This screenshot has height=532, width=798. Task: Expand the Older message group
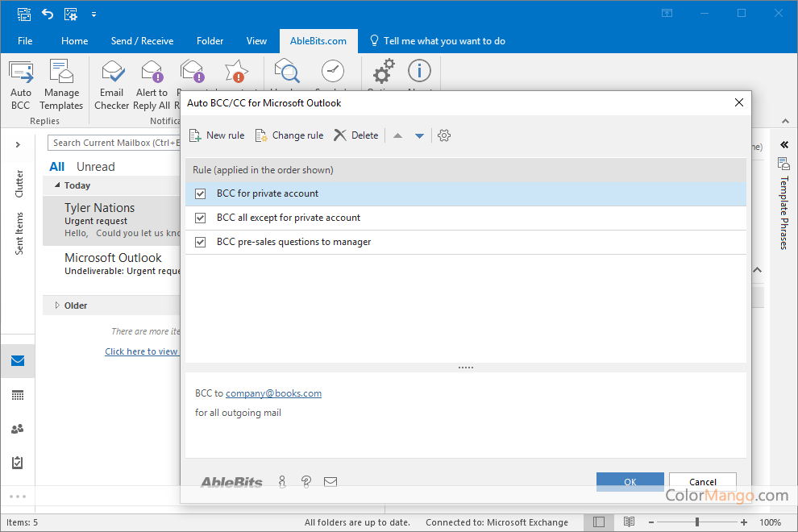[57, 305]
